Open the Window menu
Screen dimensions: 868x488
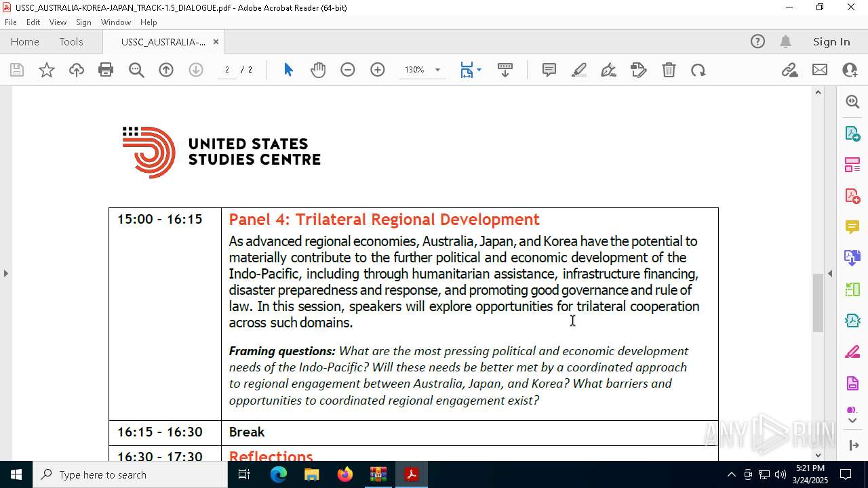[x=116, y=22]
